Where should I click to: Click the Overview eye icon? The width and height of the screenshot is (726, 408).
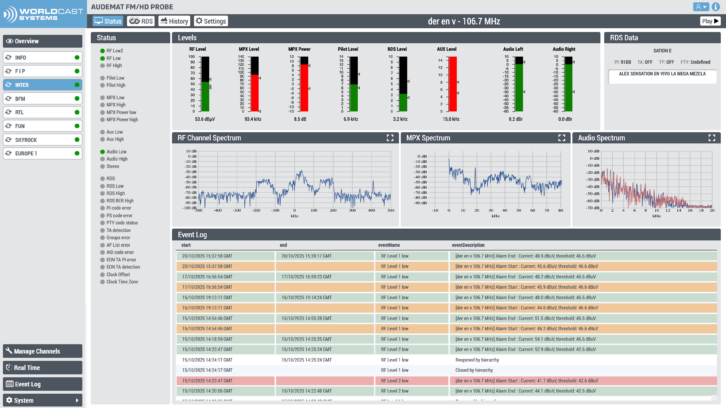tap(9, 41)
